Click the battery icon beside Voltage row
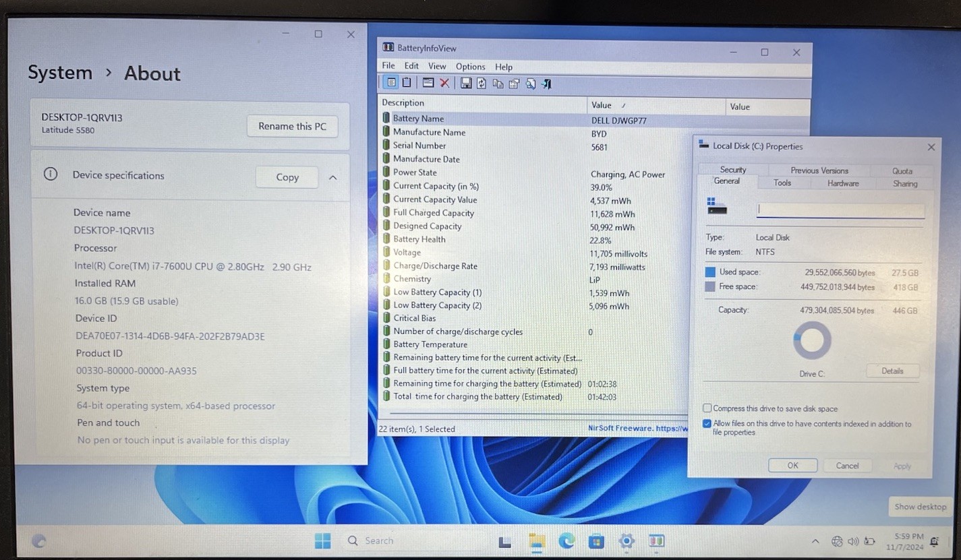This screenshot has width=961, height=560. (386, 252)
